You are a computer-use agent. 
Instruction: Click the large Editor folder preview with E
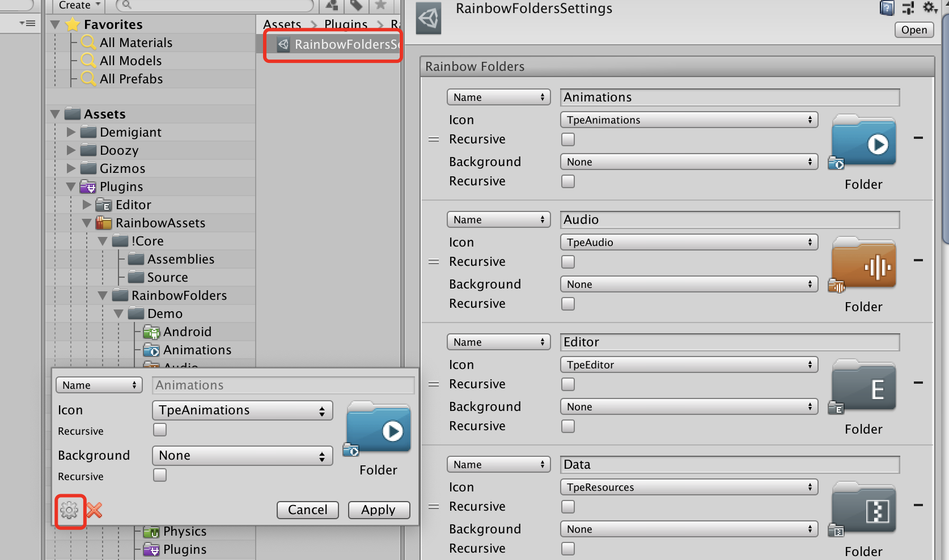click(x=863, y=385)
